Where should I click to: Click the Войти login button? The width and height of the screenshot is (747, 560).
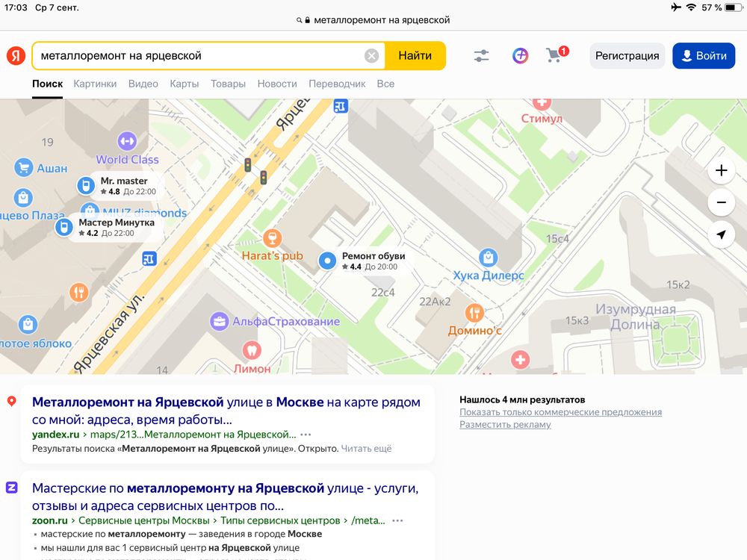point(704,56)
